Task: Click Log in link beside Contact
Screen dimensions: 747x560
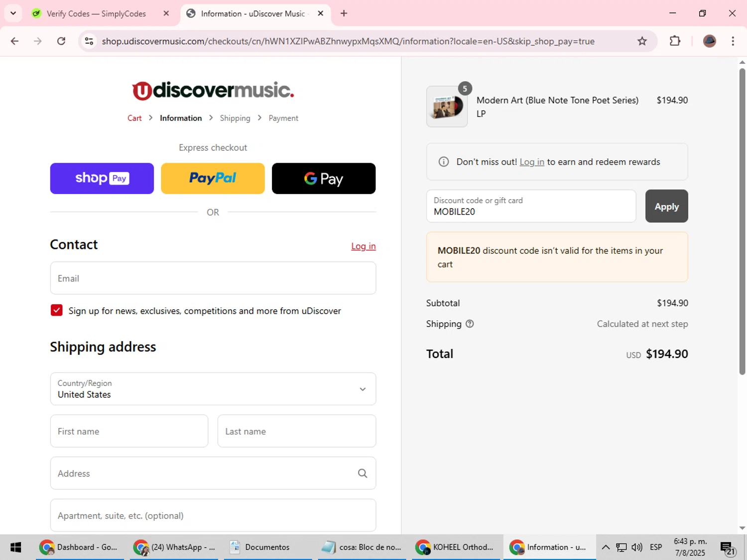Action: click(x=364, y=246)
